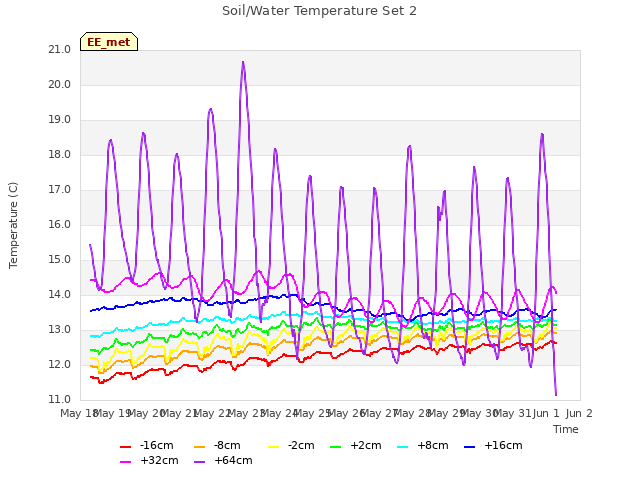Viewport: 640px width, 480px height.
Task: Click the 21.0 y-axis tick label
Action: pos(60,50)
